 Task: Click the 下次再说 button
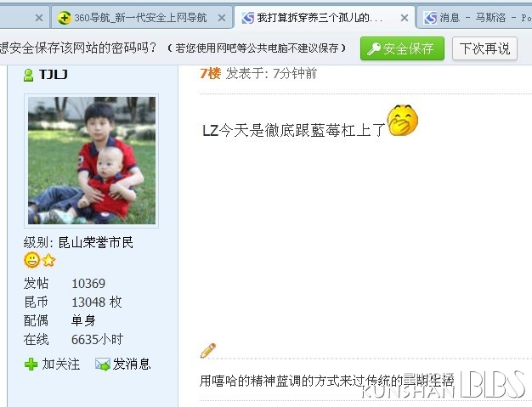[485, 48]
